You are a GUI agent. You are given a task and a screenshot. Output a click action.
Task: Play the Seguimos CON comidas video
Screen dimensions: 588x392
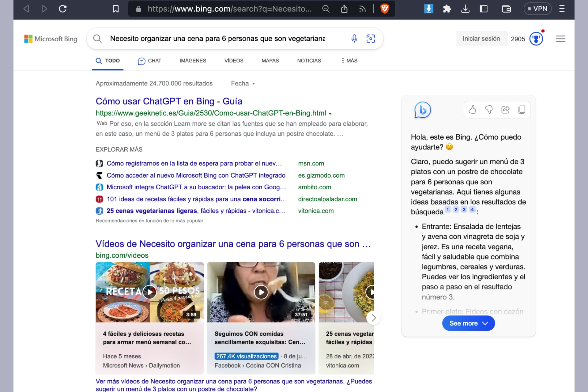click(x=261, y=292)
